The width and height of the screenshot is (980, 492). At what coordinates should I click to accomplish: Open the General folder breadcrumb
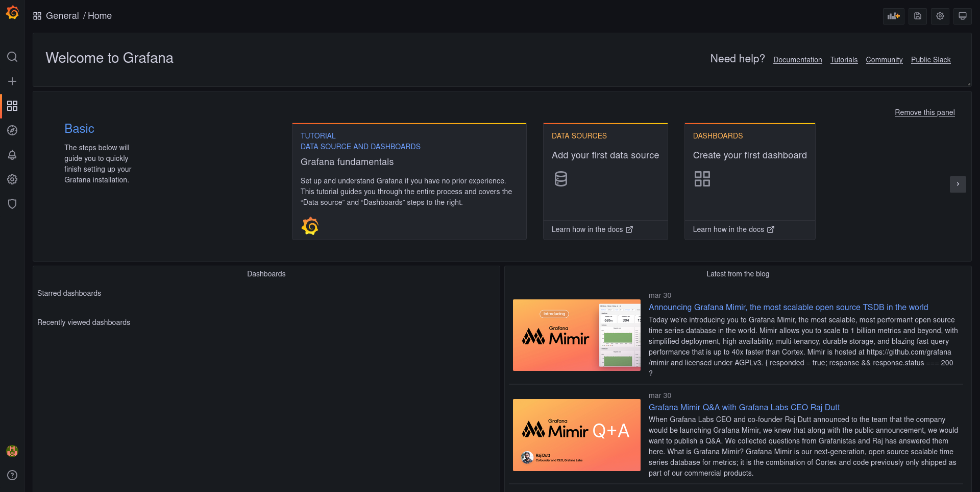62,16
